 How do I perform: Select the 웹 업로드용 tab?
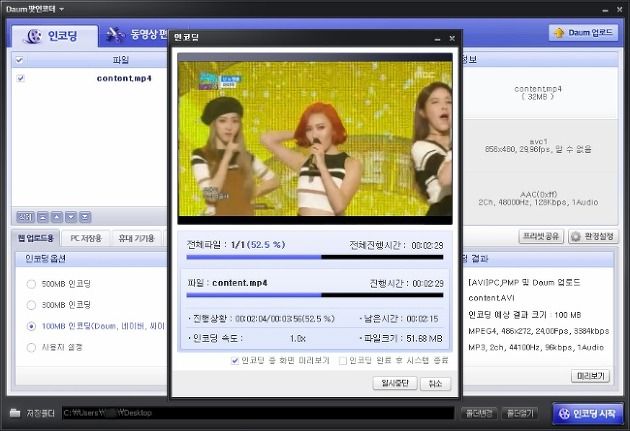(35, 238)
